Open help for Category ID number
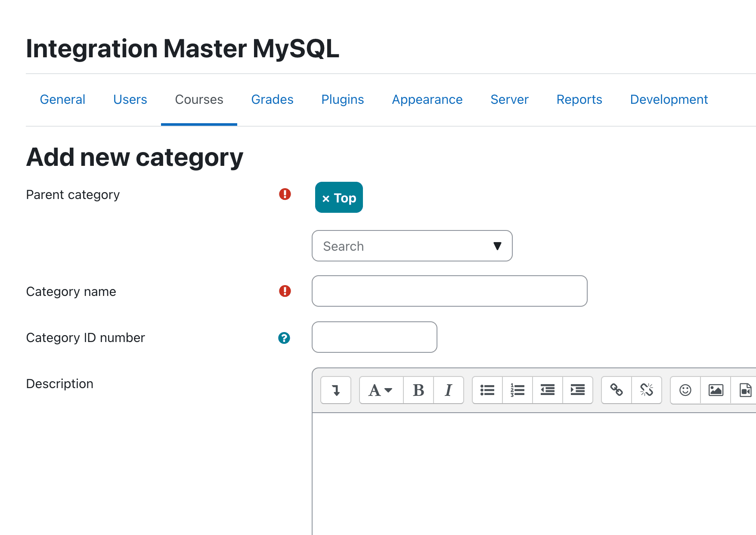The image size is (756, 535). pyautogui.click(x=284, y=338)
